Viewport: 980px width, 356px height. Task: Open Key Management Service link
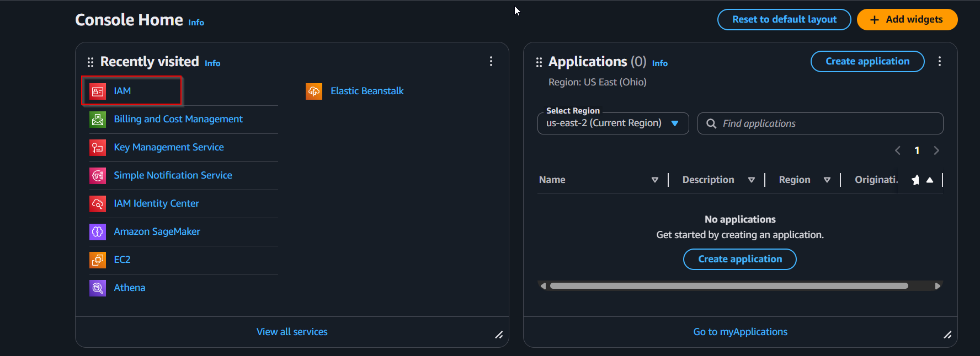click(169, 147)
